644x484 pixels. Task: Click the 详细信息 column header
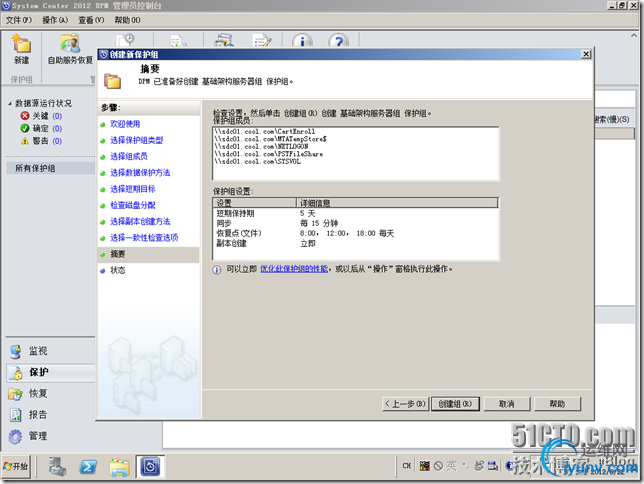point(397,203)
